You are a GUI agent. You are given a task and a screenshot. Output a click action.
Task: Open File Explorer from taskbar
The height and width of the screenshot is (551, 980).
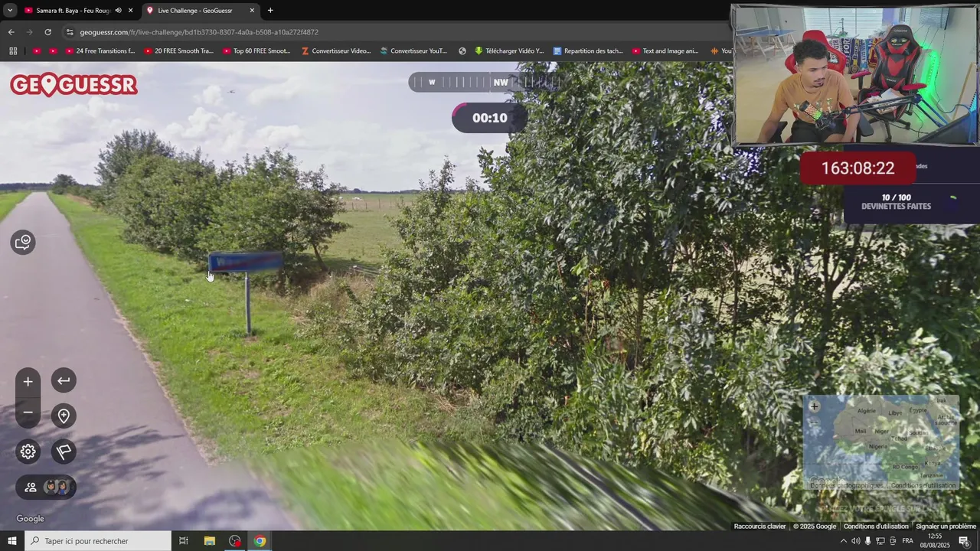coord(210,541)
